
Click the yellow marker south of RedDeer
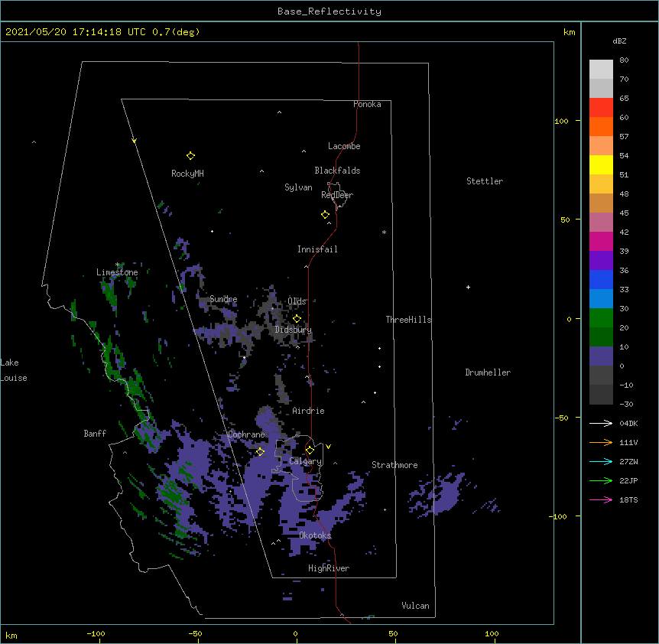point(325,215)
